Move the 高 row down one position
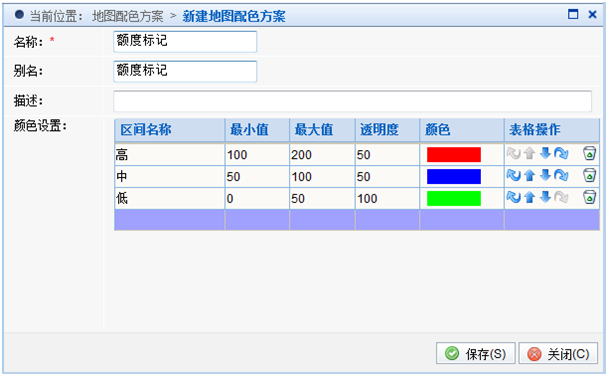This screenshot has width=608, height=376. click(545, 154)
